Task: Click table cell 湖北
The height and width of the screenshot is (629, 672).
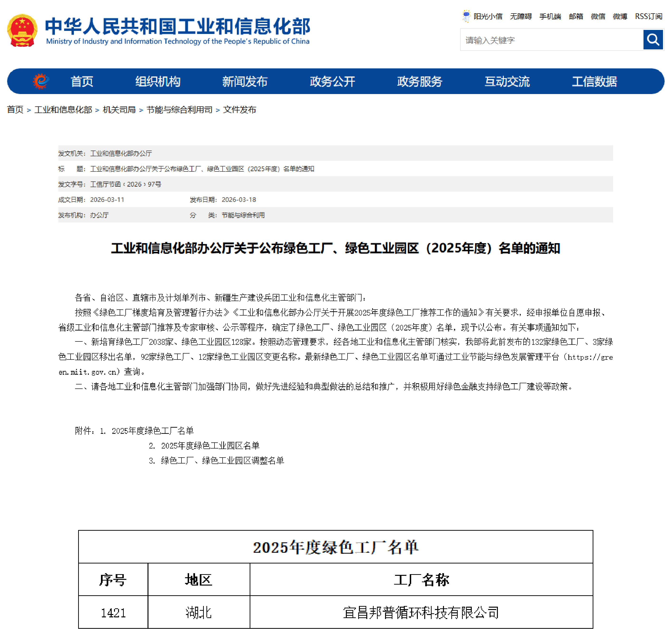Action: pyautogui.click(x=198, y=612)
